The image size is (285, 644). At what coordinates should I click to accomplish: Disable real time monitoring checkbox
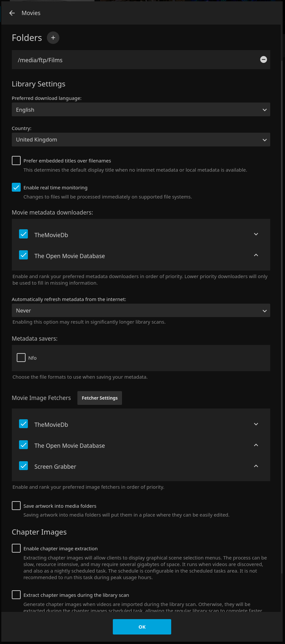16,187
